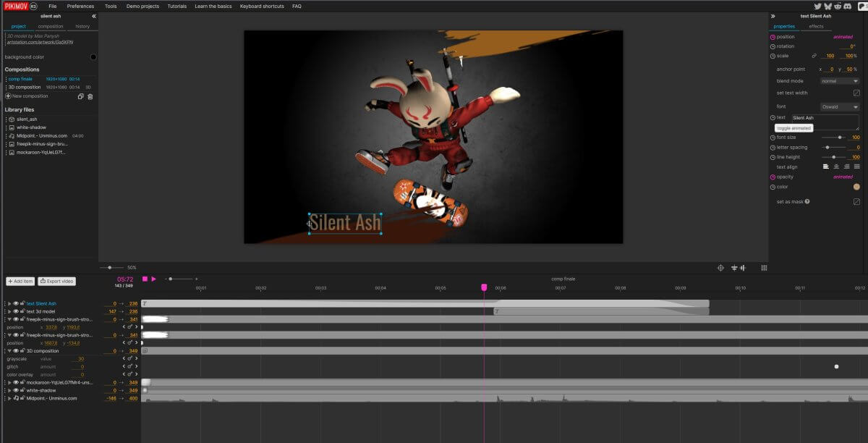Open the blend mode dropdown

[839, 81]
